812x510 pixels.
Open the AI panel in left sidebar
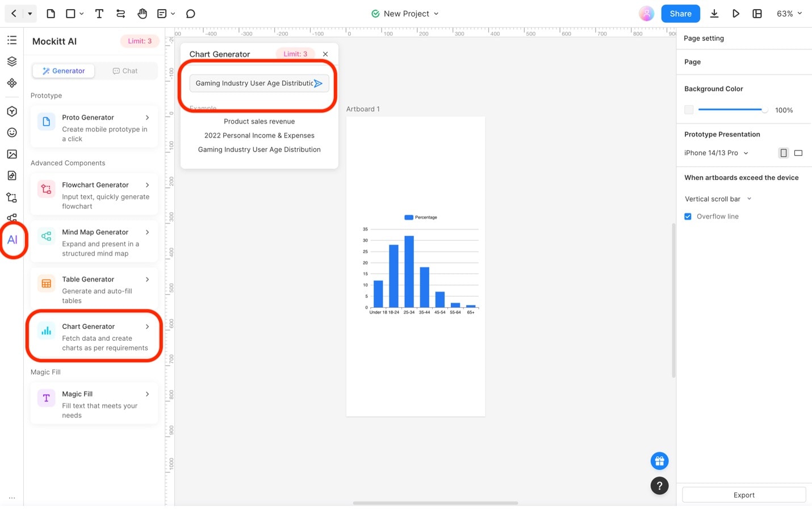click(x=12, y=240)
